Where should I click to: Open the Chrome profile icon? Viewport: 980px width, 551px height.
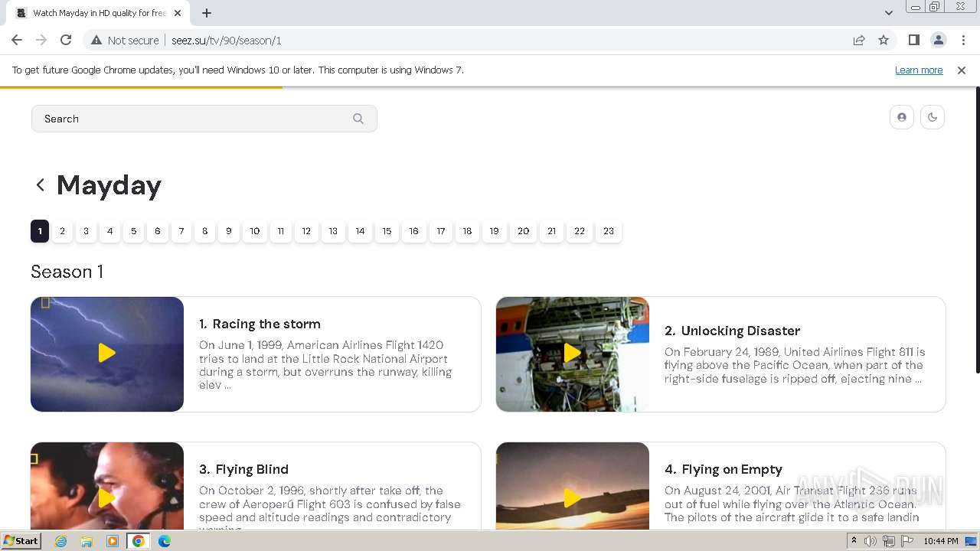click(939, 41)
